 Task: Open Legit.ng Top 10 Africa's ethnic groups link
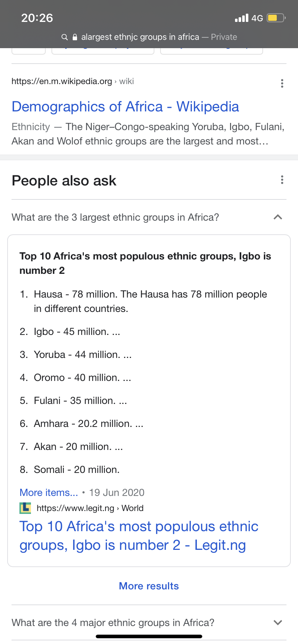pyautogui.click(x=139, y=536)
